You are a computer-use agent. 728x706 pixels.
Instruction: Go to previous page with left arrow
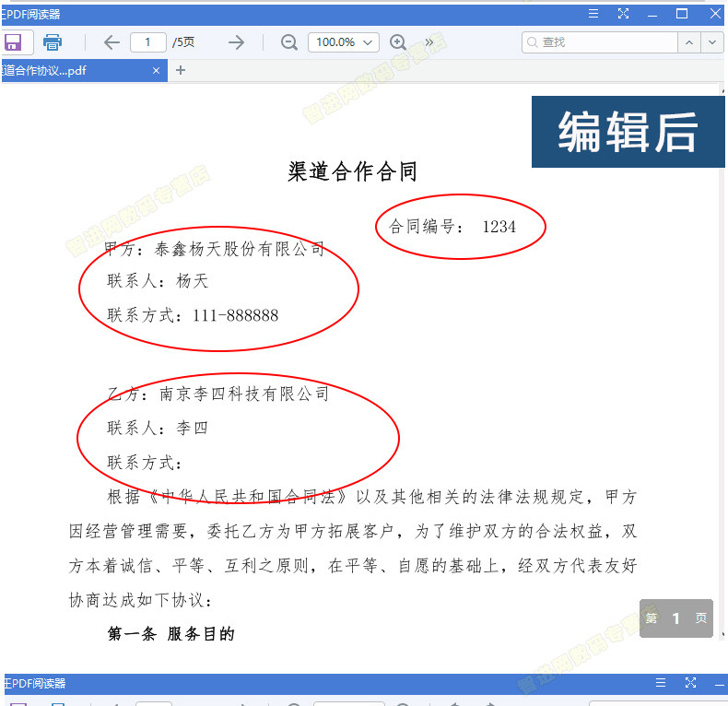point(112,42)
